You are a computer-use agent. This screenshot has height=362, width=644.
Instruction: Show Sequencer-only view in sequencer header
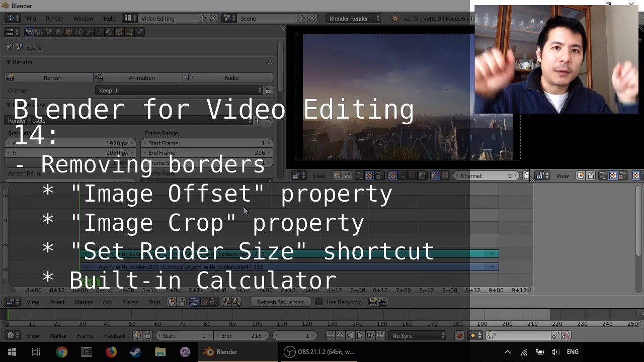[x=194, y=302]
